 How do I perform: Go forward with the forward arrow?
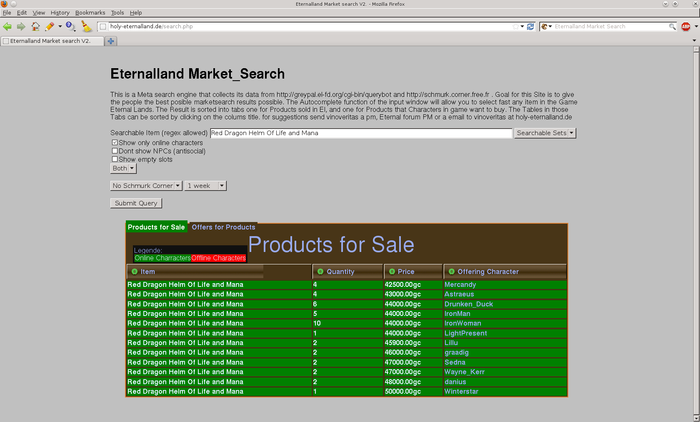21,27
